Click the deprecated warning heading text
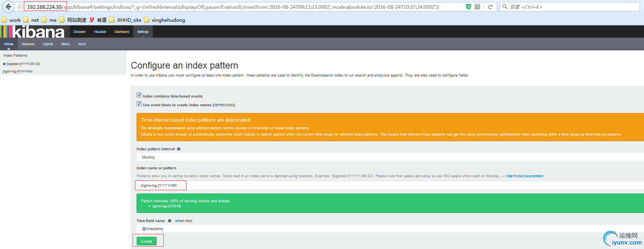The height and width of the screenshot is (249, 644). coord(196,120)
